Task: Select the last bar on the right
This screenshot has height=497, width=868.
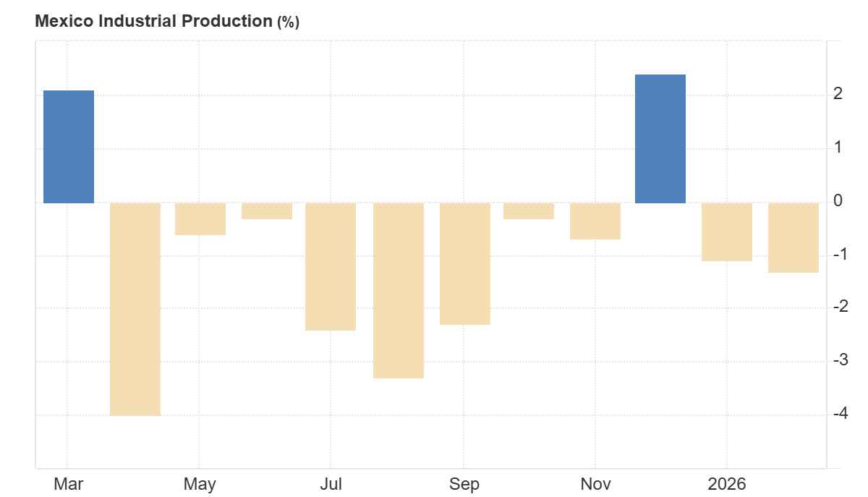Action: pyautogui.click(x=793, y=238)
